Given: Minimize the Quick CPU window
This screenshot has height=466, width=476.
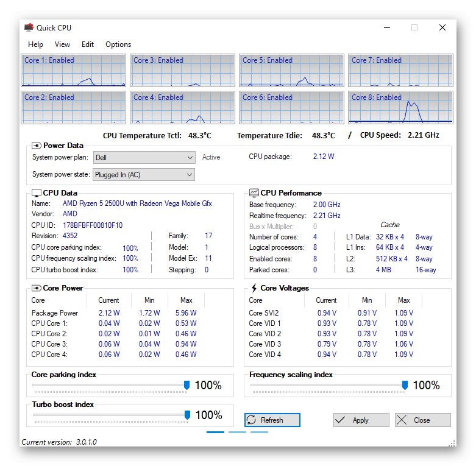Looking at the screenshot, I should [387, 27].
